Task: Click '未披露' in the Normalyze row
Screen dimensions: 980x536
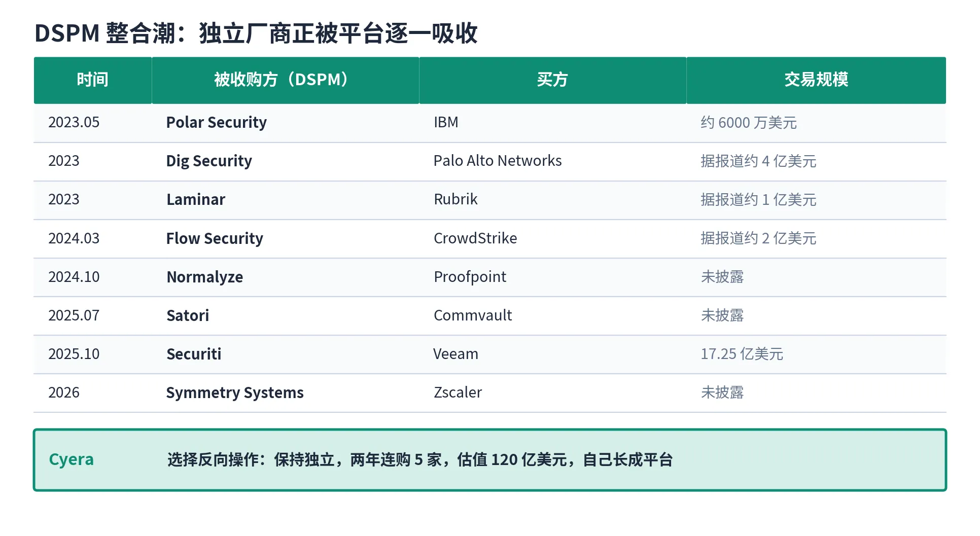Action: coord(722,277)
